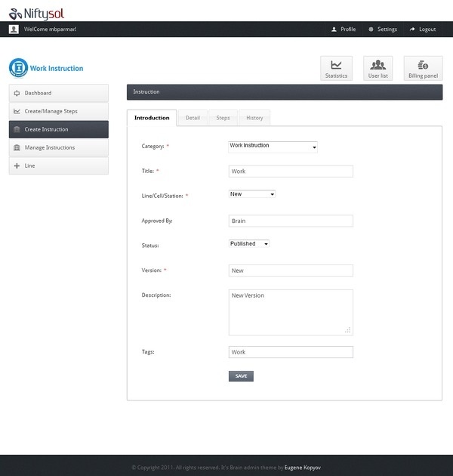Switch to the History tab

[x=254, y=118]
